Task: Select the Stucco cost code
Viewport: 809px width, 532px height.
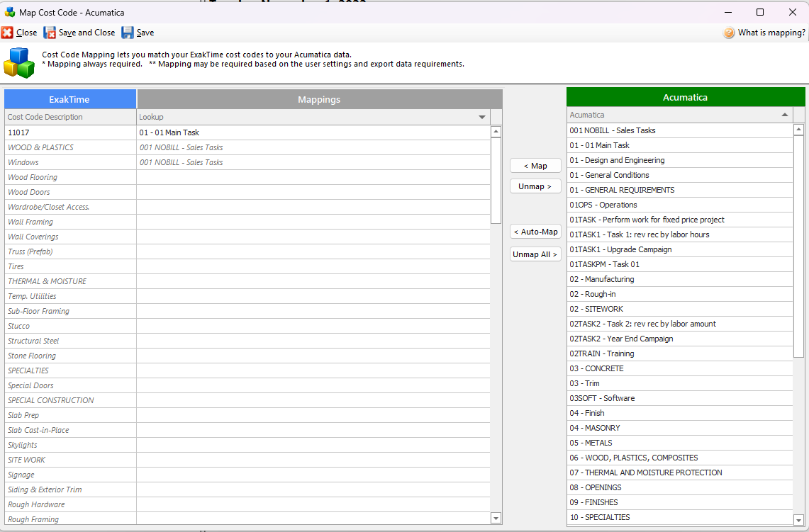Action: tap(71, 326)
